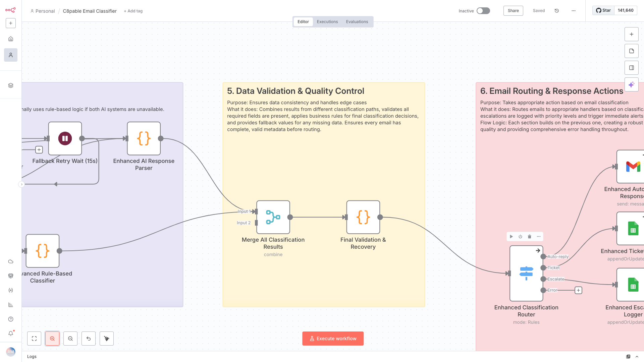The height and width of the screenshot is (362, 644).
Task: Click the Personal breadcrumb link
Action: 43,11
